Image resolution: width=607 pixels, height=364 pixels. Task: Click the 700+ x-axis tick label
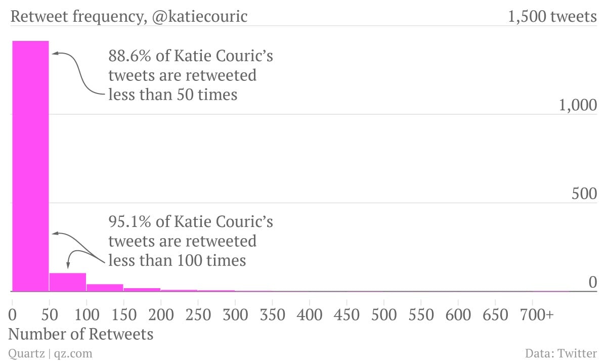(x=537, y=314)
